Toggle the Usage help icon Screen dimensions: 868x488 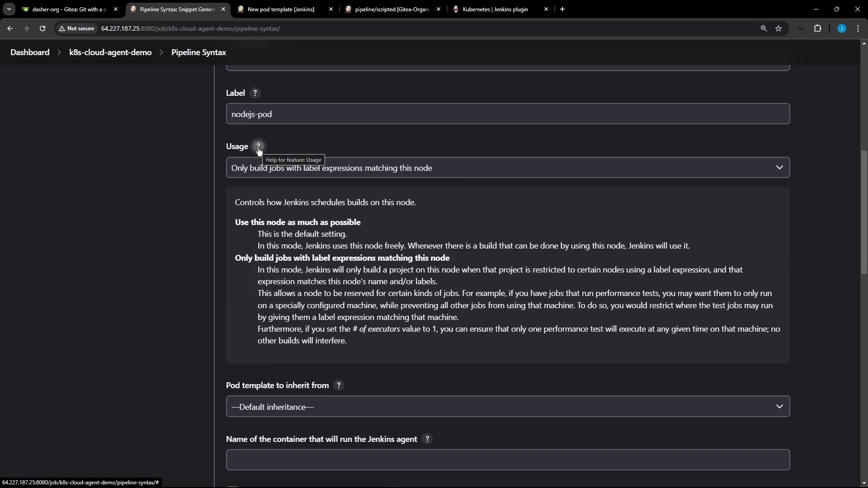point(258,146)
